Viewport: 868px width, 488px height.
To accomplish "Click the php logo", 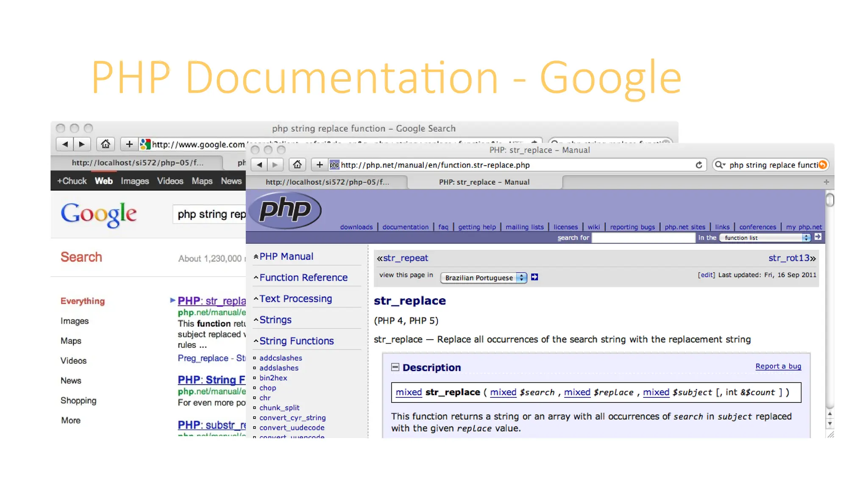I will click(285, 210).
